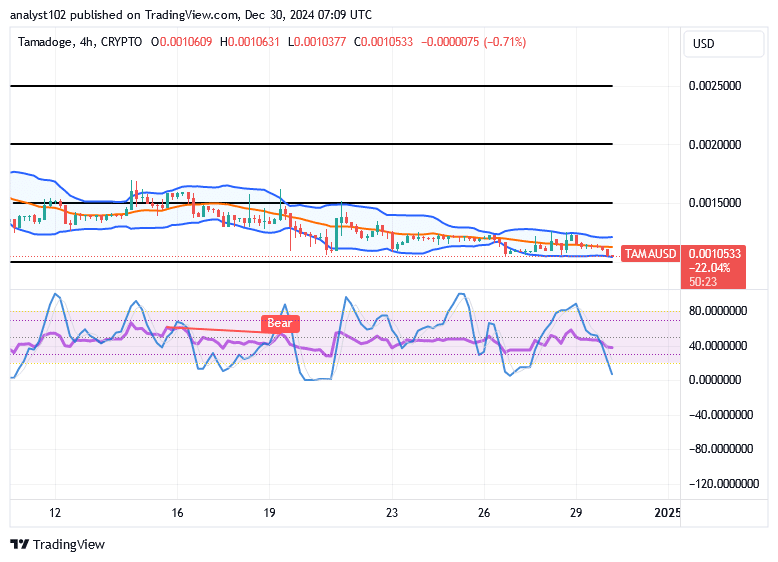Image resolution: width=778 pixels, height=562 pixels.
Task: Click the red Bear divergence label
Action: coord(280,323)
